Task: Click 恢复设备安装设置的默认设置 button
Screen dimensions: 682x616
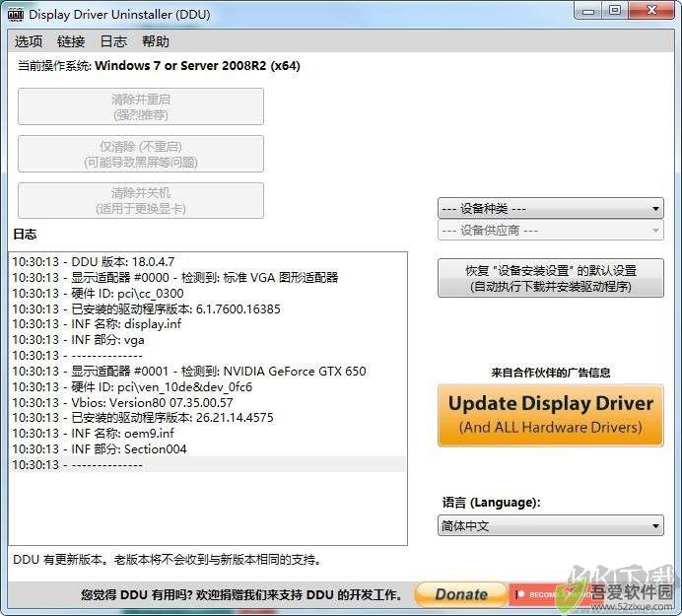Action: tap(551, 278)
